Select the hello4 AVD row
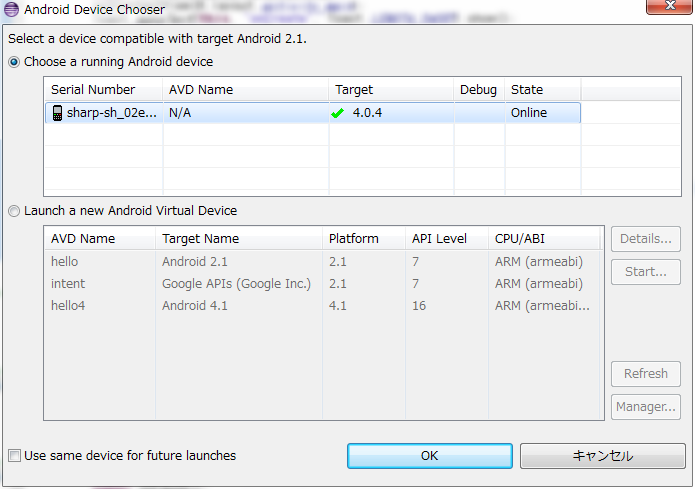Viewport: 695px width, 489px height. tap(324, 306)
